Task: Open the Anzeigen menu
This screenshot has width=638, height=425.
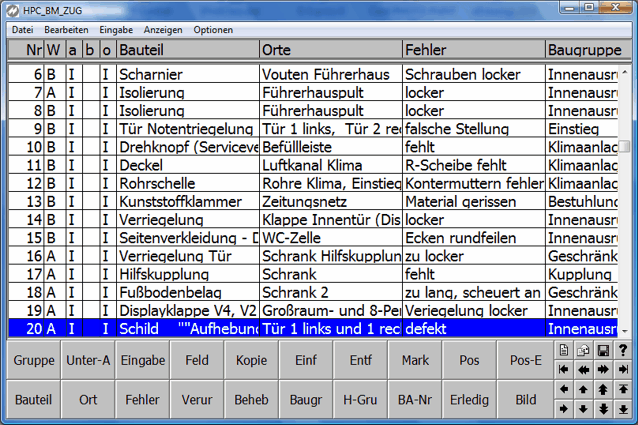Action: [163, 30]
